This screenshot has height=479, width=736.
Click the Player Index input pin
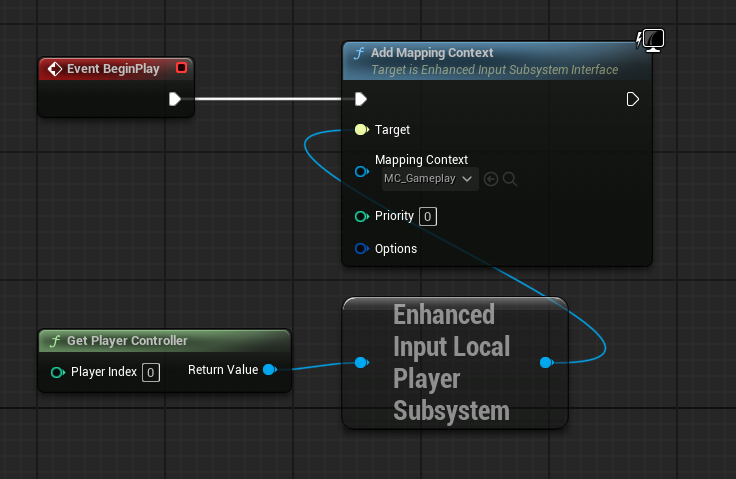point(57,373)
